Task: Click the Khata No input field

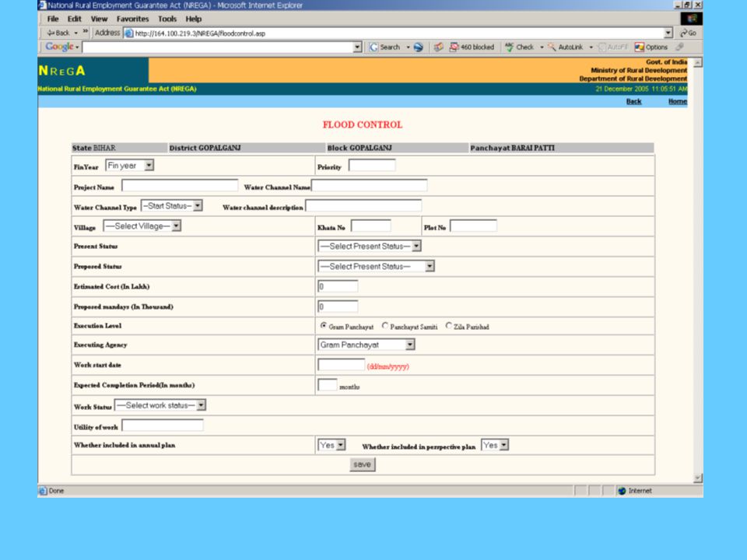Action: tap(370, 226)
